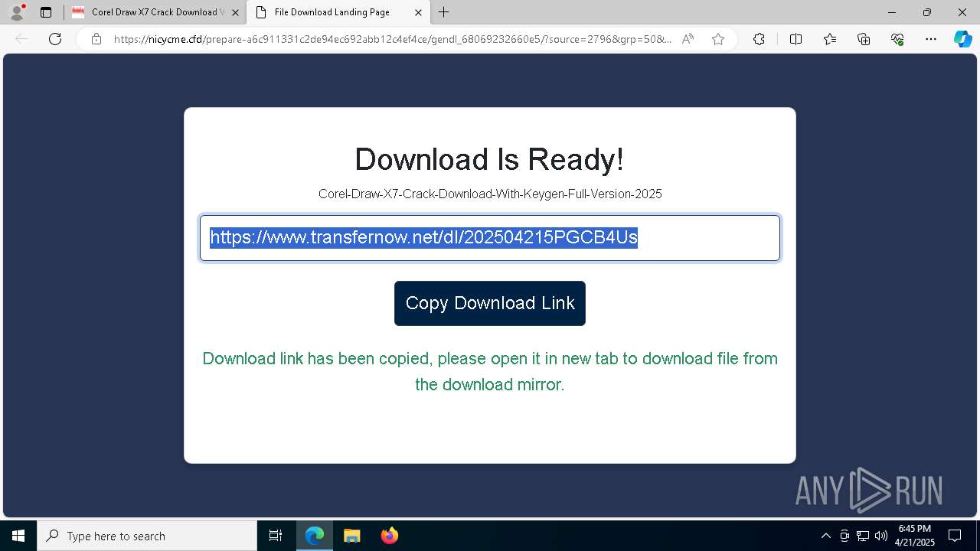980x551 pixels.
Task: Click the Download Is Ready heading
Action: pyautogui.click(x=490, y=159)
